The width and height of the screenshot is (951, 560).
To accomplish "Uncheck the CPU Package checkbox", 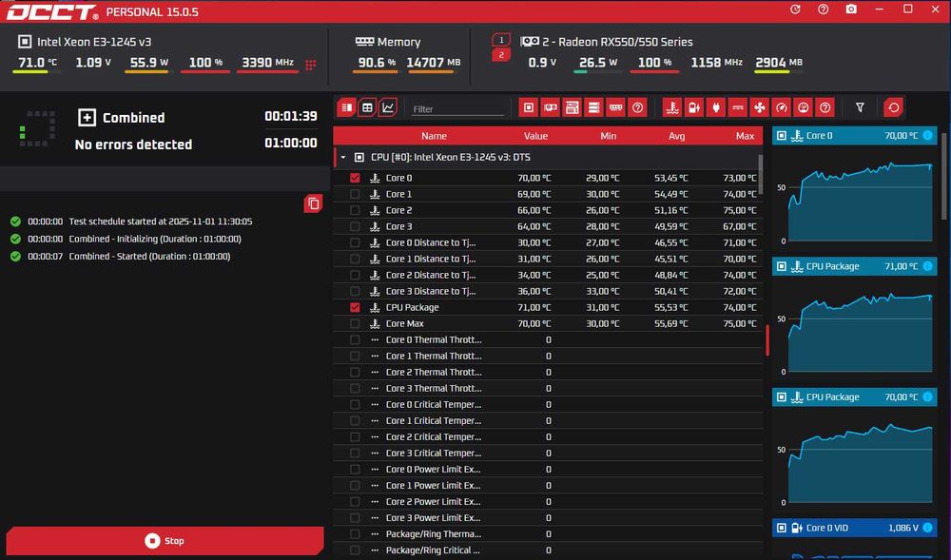I will click(x=355, y=307).
